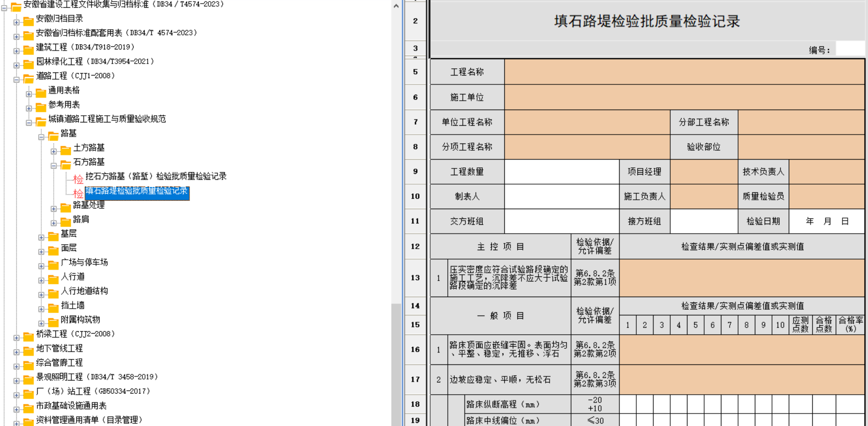Click the folder icon next to 综合管廊工程
Image resolution: width=868 pixels, height=426 pixels.
click(x=28, y=364)
